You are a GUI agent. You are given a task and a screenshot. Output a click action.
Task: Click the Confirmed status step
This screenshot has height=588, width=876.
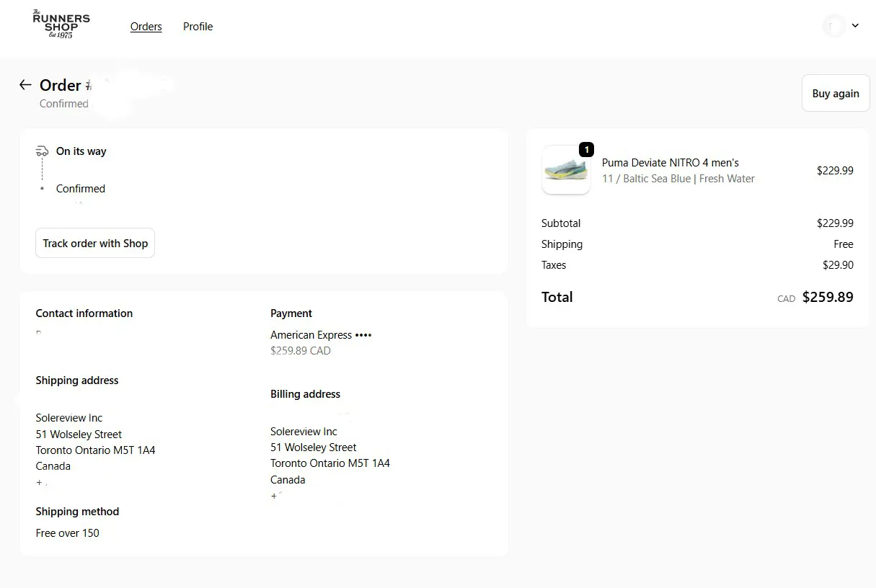coord(81,189)
